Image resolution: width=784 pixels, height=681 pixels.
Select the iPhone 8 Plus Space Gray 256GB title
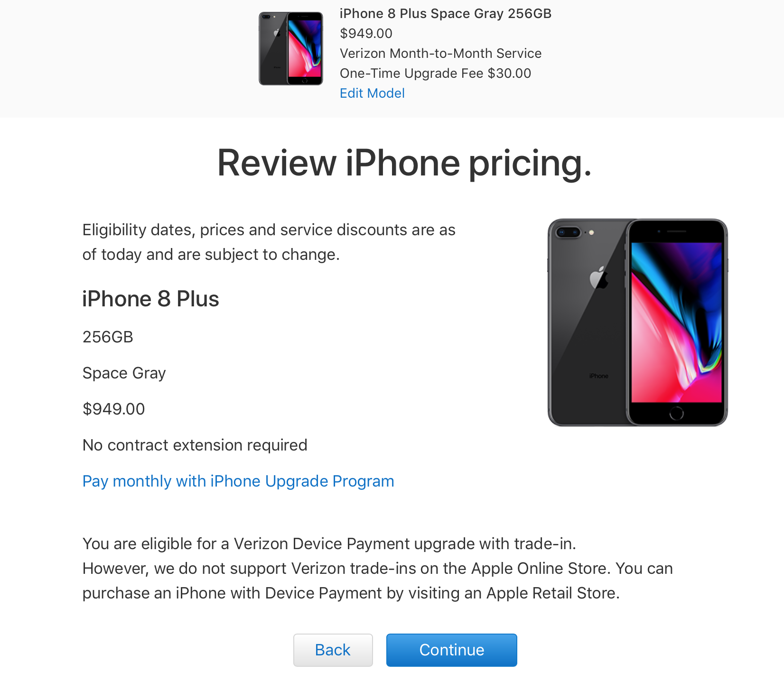(446, 13)
